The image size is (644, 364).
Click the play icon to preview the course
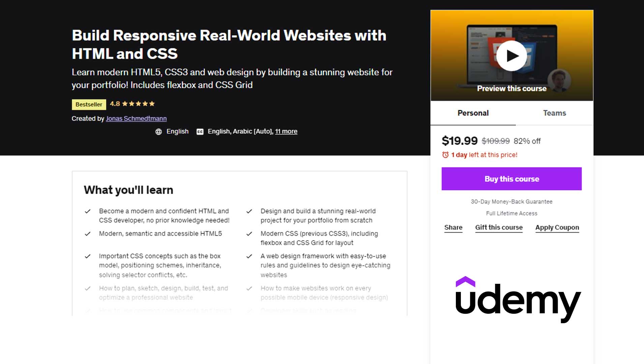(x=511, y=55)
